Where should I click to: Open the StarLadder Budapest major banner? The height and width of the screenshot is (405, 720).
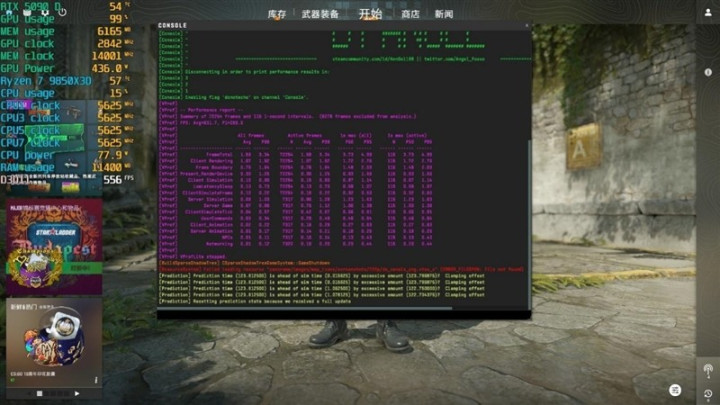[x=54, y=247]
